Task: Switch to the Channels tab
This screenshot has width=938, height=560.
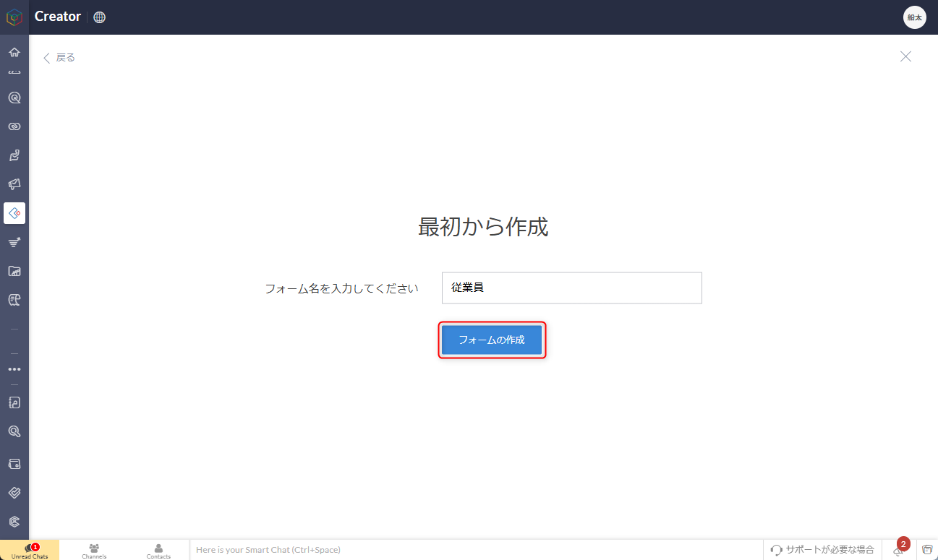Action: click(94, 551)
